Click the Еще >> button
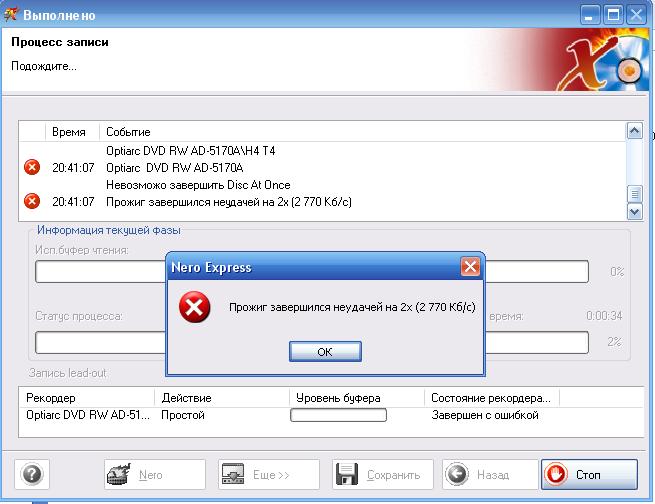The height and width of the screenshot is (504, 655). [x=269, y=474]
